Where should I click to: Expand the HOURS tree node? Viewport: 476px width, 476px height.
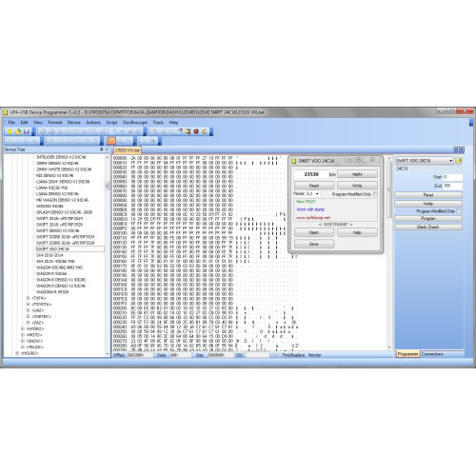17,353
